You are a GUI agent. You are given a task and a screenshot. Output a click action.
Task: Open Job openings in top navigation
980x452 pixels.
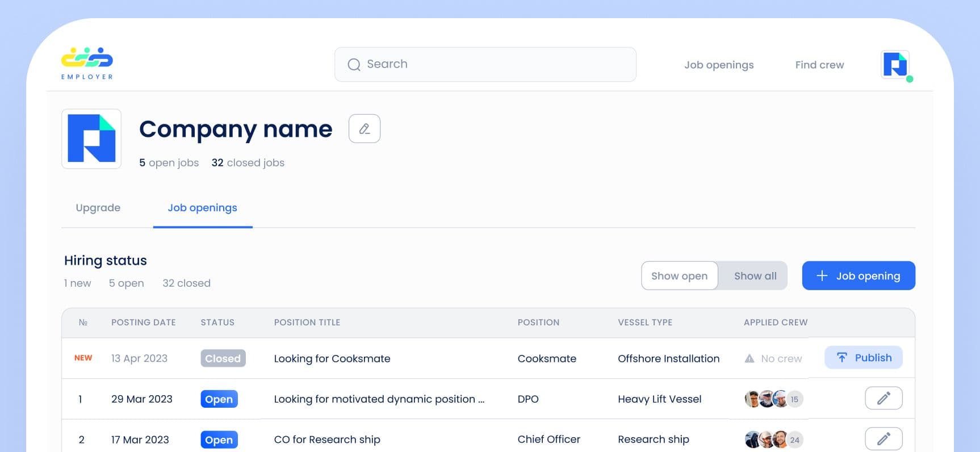point(719,65)
